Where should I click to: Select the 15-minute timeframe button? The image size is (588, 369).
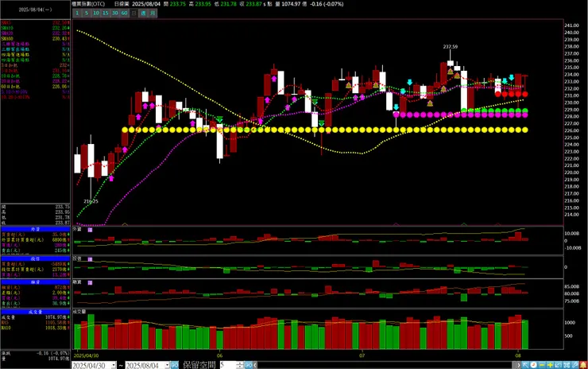coord(106,14)
